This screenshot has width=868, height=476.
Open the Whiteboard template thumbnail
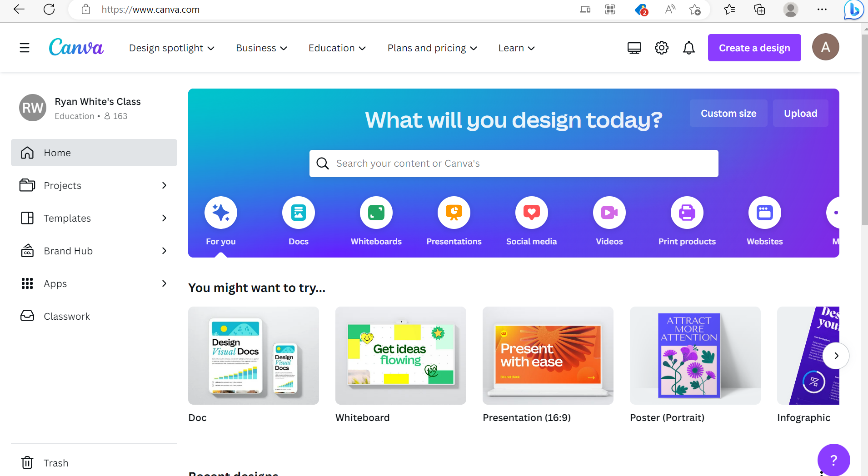[x=400, y=356]
